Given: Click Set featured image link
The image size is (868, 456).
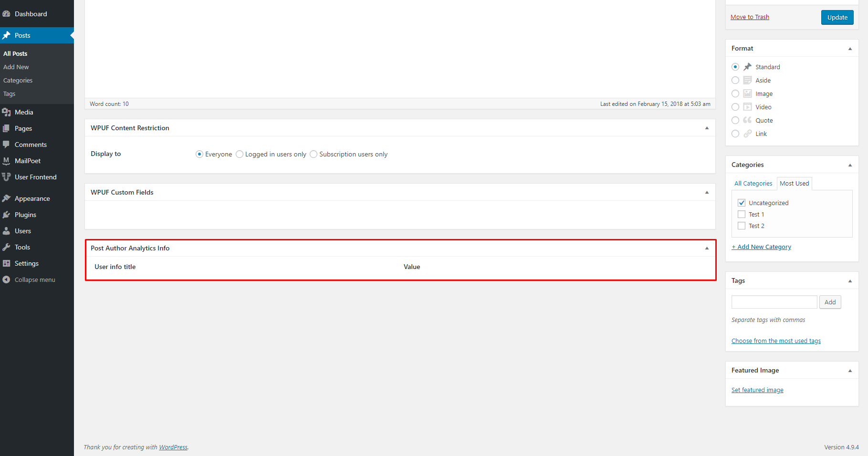Looking at the screenshot, I should [x=757, y=390].
